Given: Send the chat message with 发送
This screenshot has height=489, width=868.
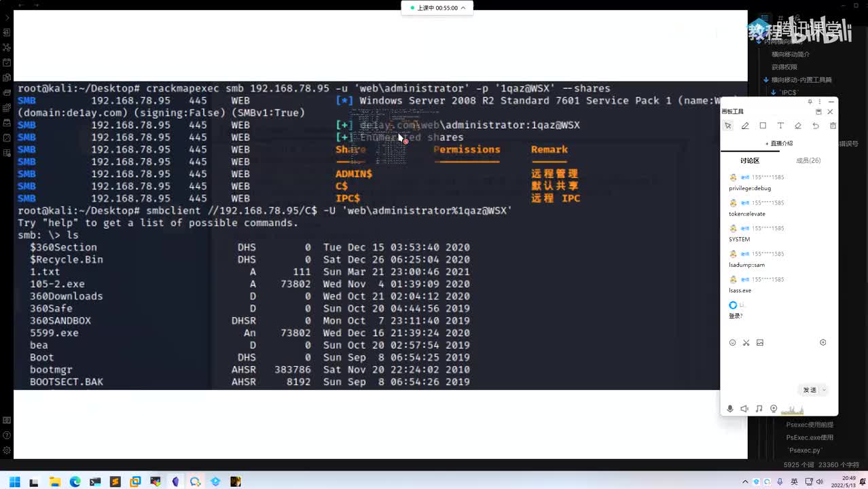Looking at the screenshot, I should point(810,390).
